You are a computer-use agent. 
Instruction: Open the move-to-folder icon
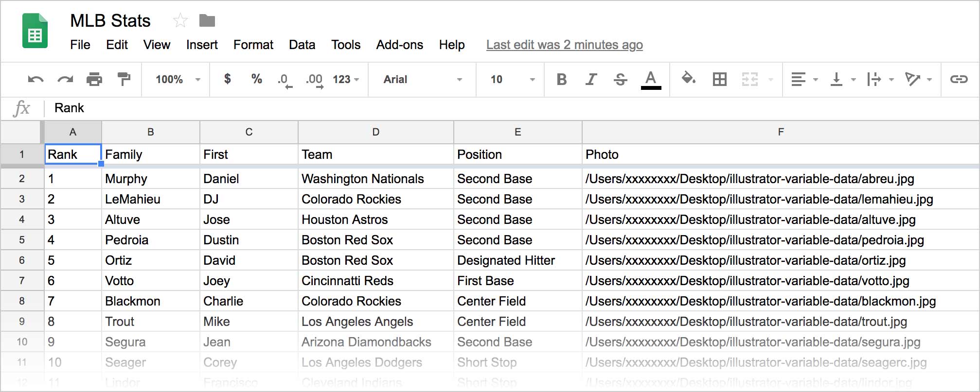[x=207, y=20]
